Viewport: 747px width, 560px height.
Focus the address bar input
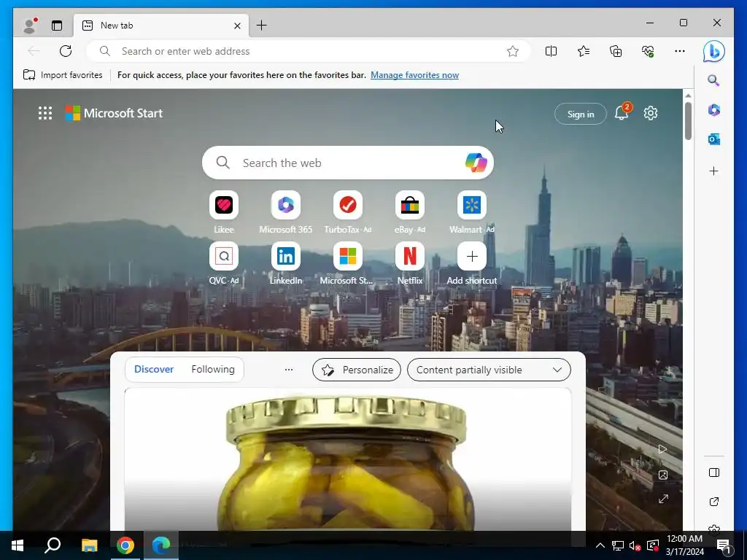click(308, 51)
